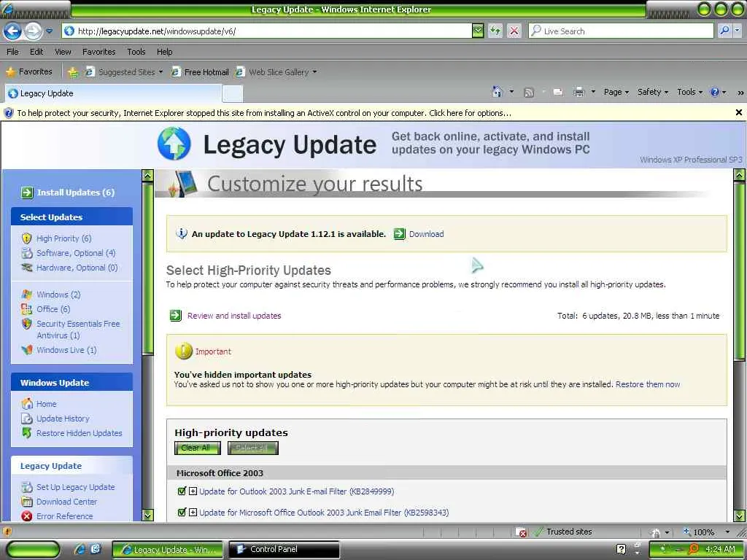Open Favorites star button
This screenshot has width=747, height=560.
[x=28, y=72]
